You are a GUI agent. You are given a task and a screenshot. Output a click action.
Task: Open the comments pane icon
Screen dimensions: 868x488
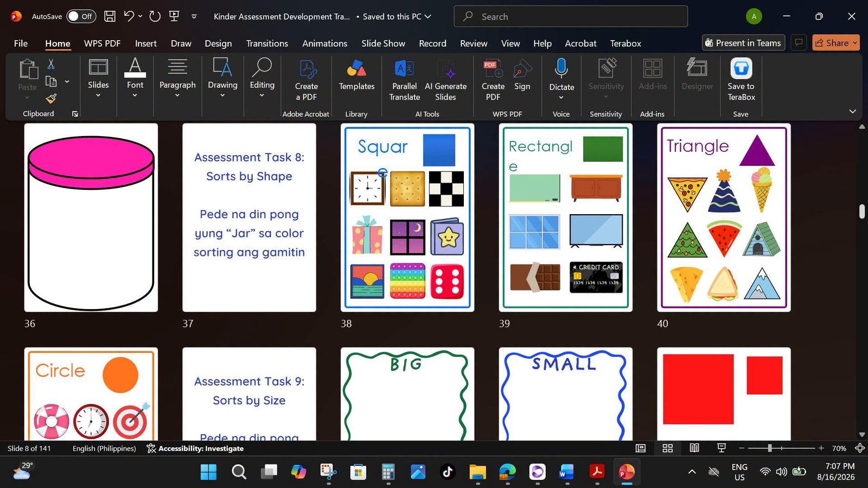(799, 43)
